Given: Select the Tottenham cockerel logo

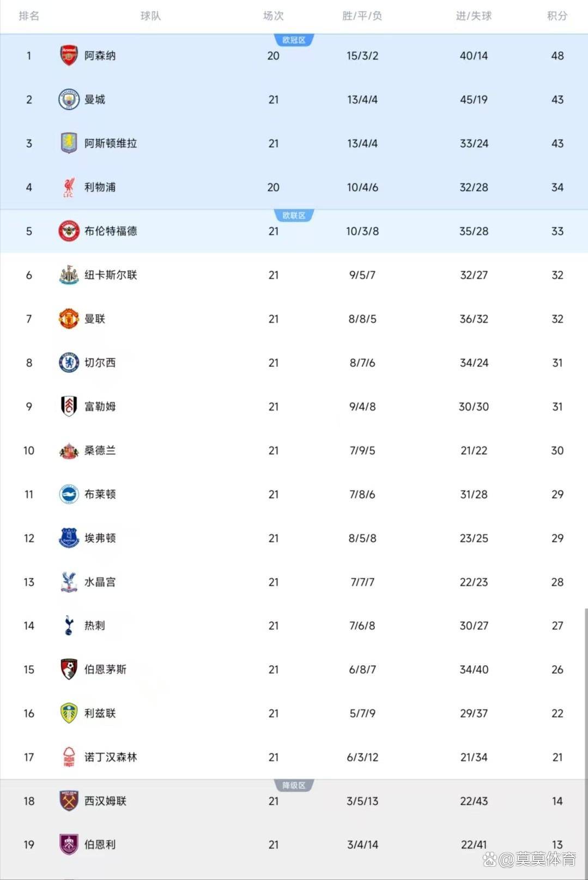Looking at the screenshot, I should (x=69, y=626).
